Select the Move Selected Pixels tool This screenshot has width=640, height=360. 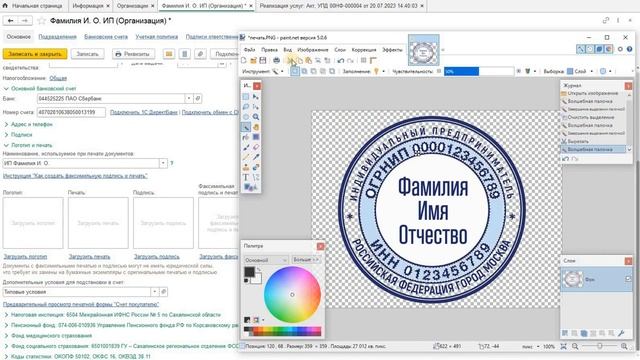pos(256,97)
